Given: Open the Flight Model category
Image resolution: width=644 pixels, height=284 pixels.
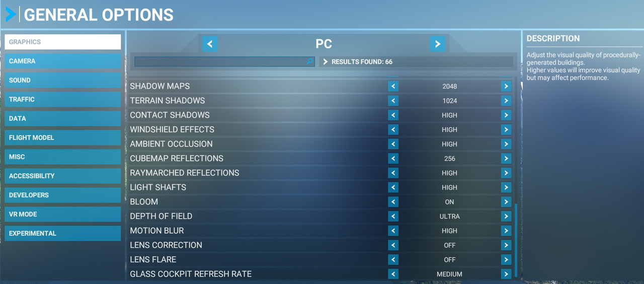Looking at the screenshot, I should [63, 137].
